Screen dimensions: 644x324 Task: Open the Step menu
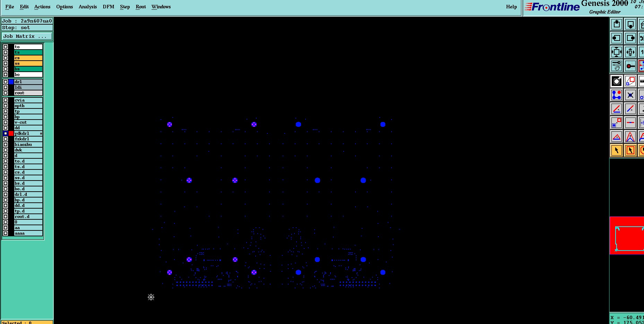click(x=125, y=7)
